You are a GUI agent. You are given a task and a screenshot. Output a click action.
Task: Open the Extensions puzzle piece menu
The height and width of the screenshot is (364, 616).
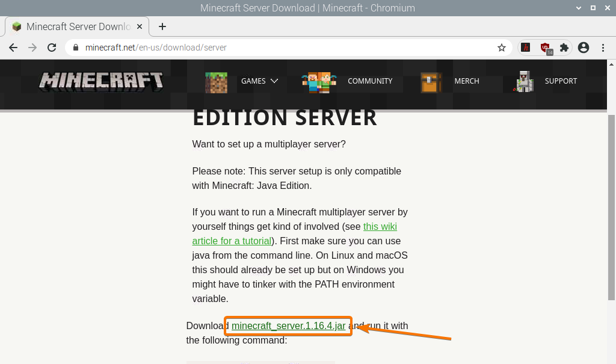[x=564, y=48]
